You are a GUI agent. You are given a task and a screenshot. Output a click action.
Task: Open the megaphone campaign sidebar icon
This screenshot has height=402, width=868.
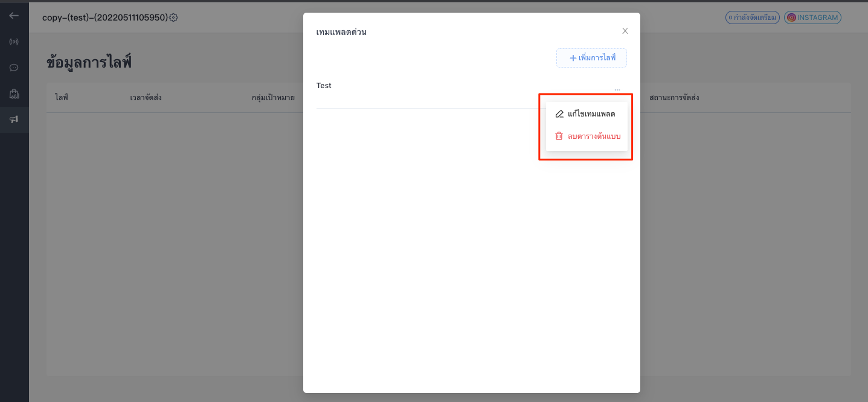[14, 120]
